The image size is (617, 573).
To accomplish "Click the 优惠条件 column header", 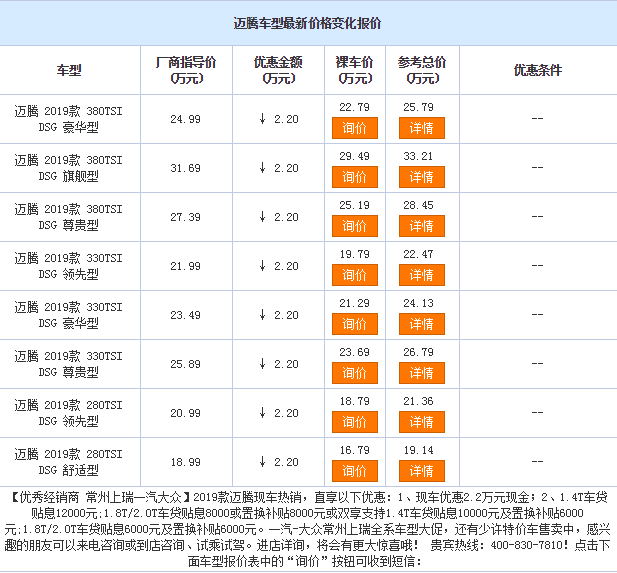I will point(538,70).
